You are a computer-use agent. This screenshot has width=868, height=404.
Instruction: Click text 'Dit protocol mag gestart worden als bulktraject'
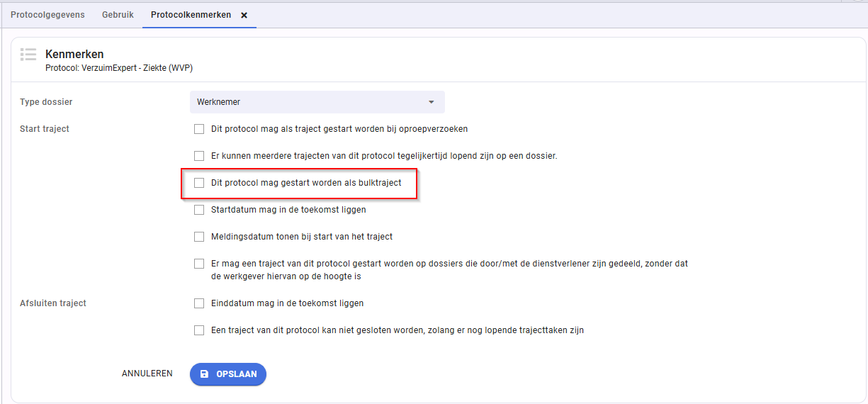coord(306,183)
